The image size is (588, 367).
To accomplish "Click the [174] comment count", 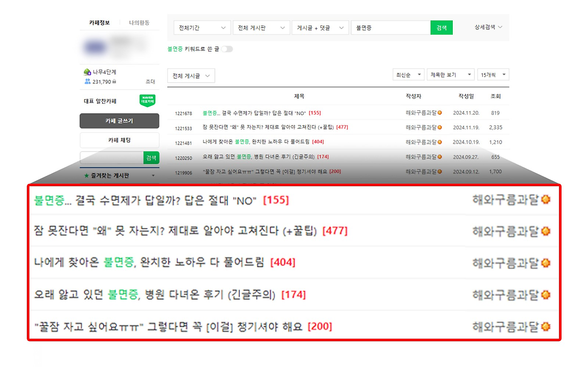I will tap(323, 157).
